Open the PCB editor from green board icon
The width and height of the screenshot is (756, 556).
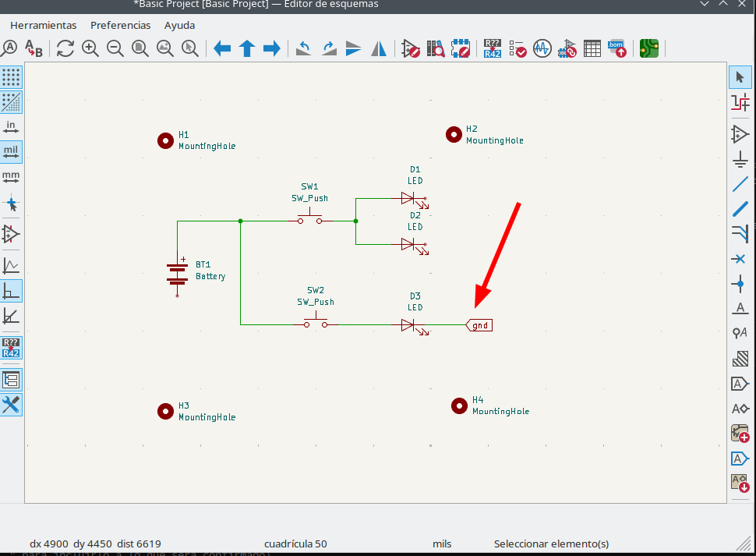point(649,48)
